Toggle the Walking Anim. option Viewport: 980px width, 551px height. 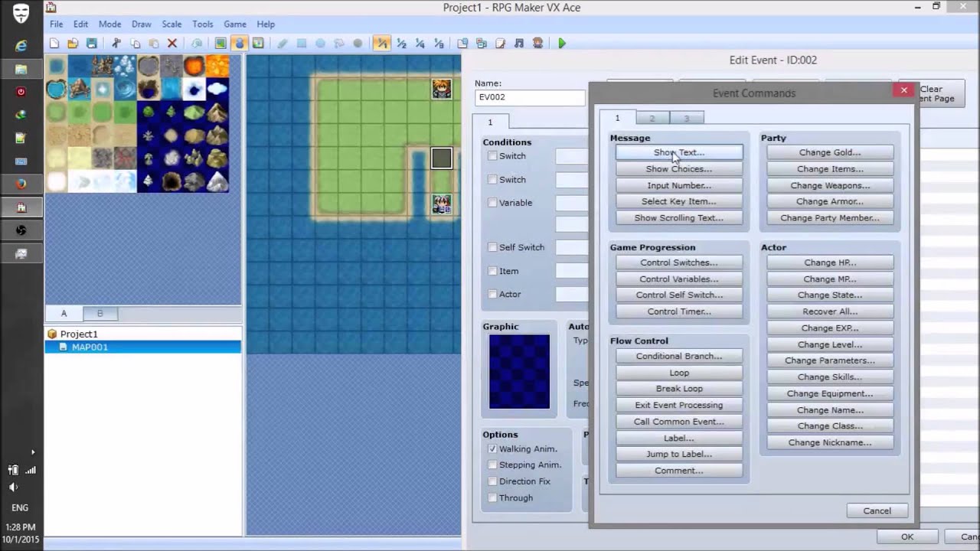click(492, 449)
